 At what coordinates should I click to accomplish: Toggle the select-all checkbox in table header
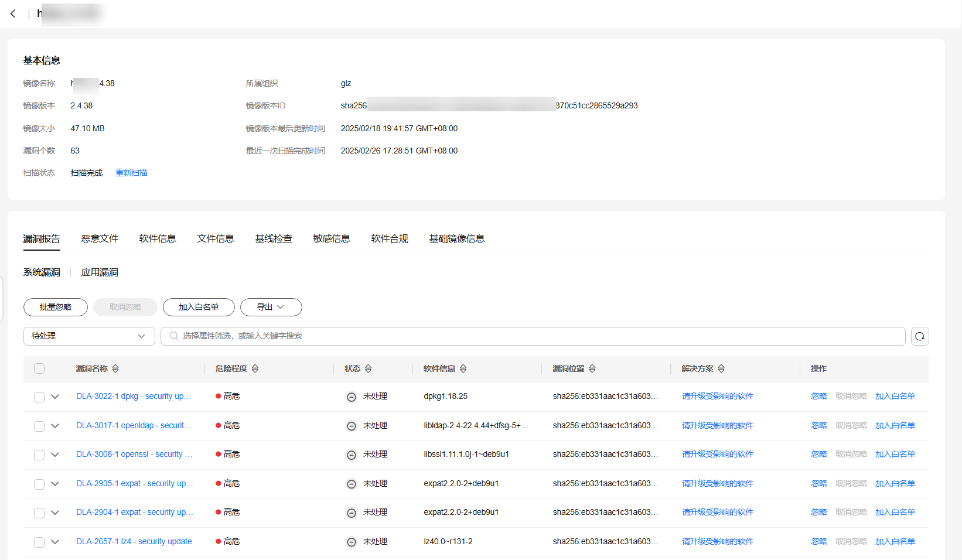coord(39,368)
